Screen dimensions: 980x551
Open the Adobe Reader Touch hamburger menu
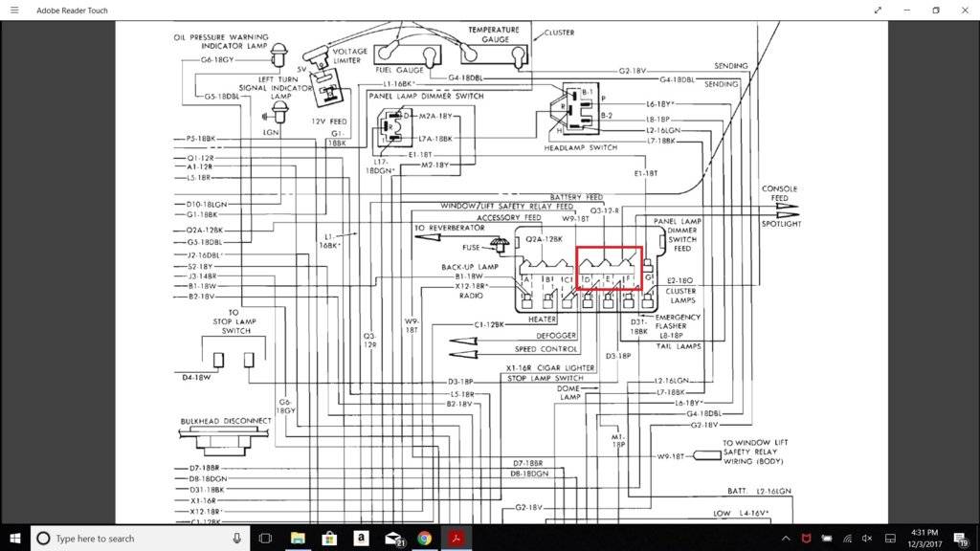click(x=13, y=11)
